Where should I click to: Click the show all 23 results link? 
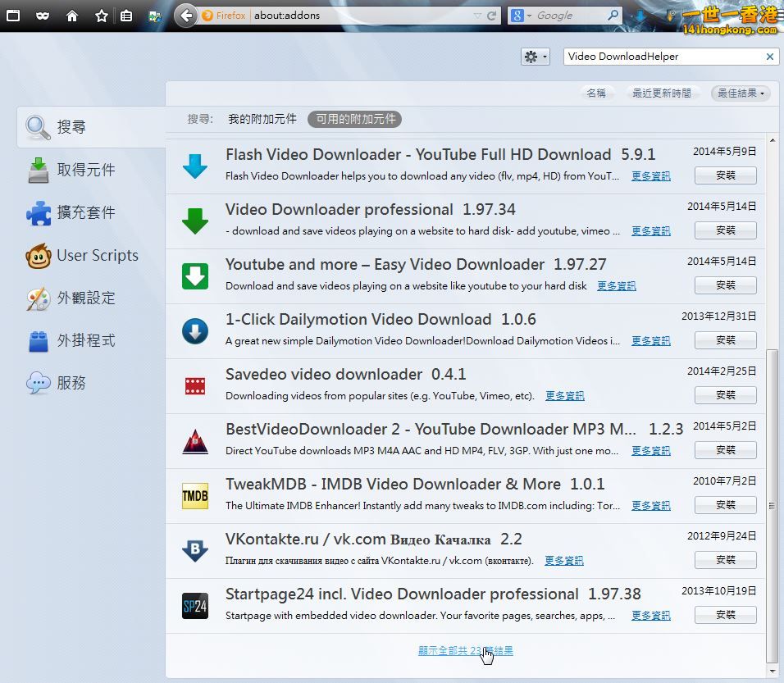pyautogui.click(x=466, y=651)
